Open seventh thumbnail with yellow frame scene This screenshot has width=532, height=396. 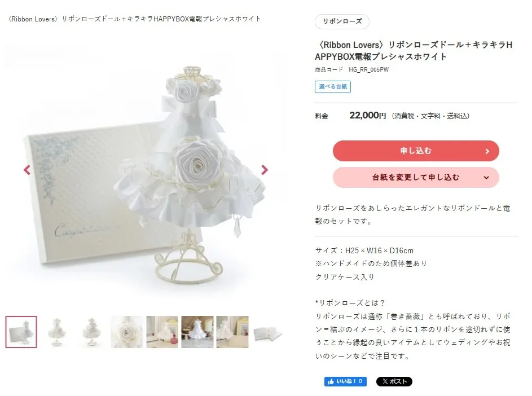tap(232, 332)
